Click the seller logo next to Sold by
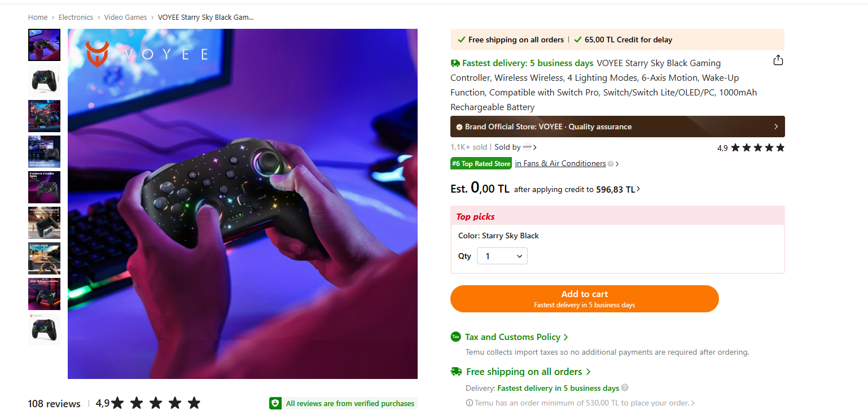Image resolution: width=868 pixels, height=414 pixels. (527, 147)
